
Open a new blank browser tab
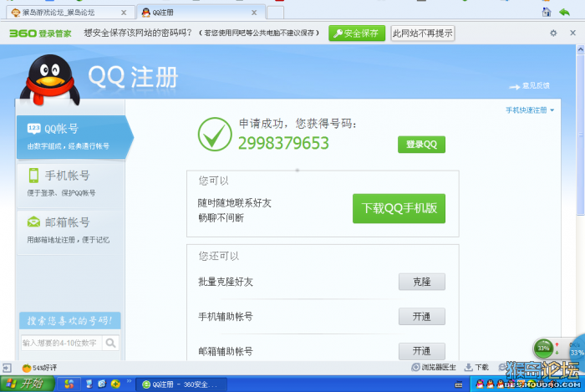pyautogui.click(x=275, y=13)
